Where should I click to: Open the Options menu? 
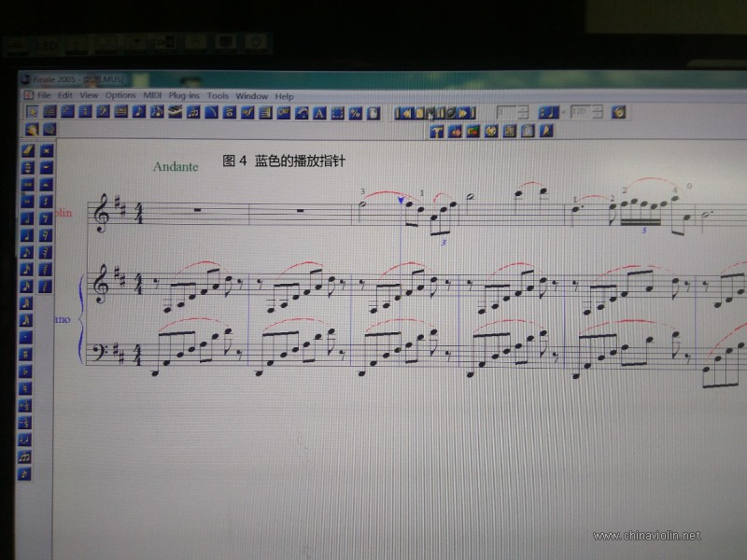coord(120,95)
